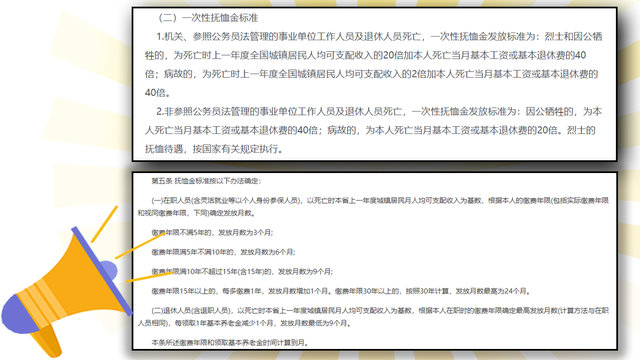The height and width of the screenshot is (360, 640).
Task: Click the line '抚恤待遇,按国家有关规定执行。'
Action: point(214,149)
